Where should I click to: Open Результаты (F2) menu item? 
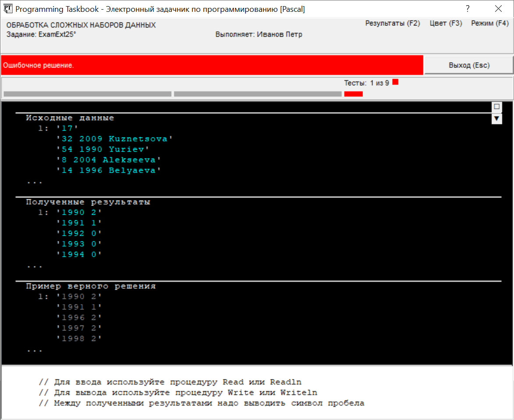[392, 23]
